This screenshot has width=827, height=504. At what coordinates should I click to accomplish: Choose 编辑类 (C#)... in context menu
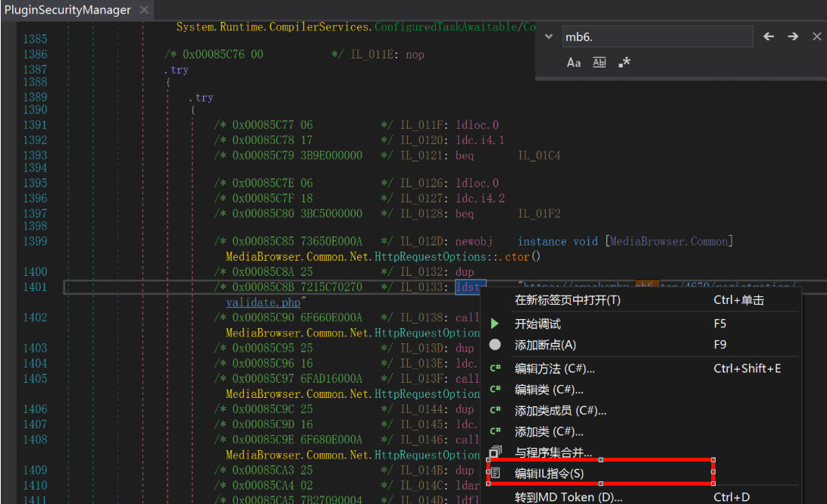[x=549, y=390]
